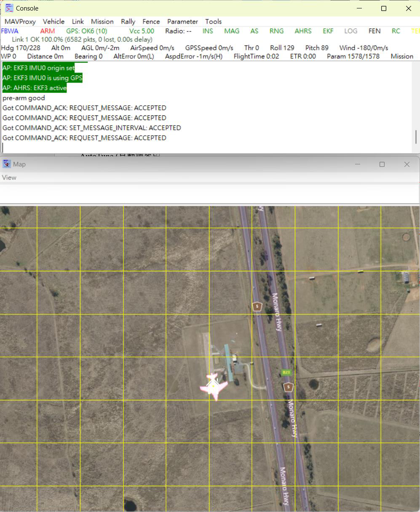Open the Fence menu

coord(151,21)
